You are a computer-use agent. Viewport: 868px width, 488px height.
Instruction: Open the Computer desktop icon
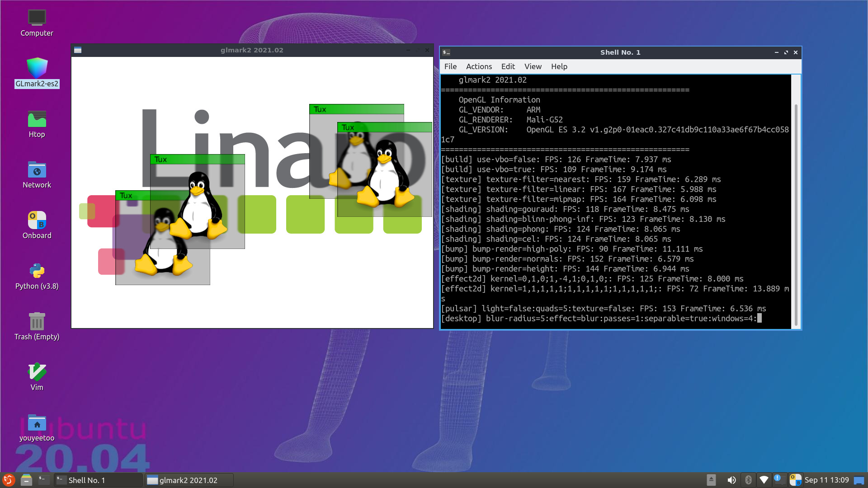[37, 23]
